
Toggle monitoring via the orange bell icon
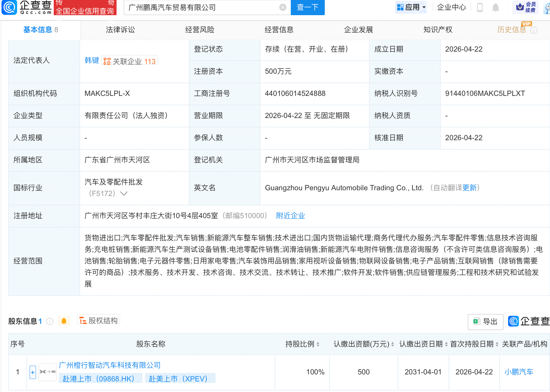[x=64, y=321]
